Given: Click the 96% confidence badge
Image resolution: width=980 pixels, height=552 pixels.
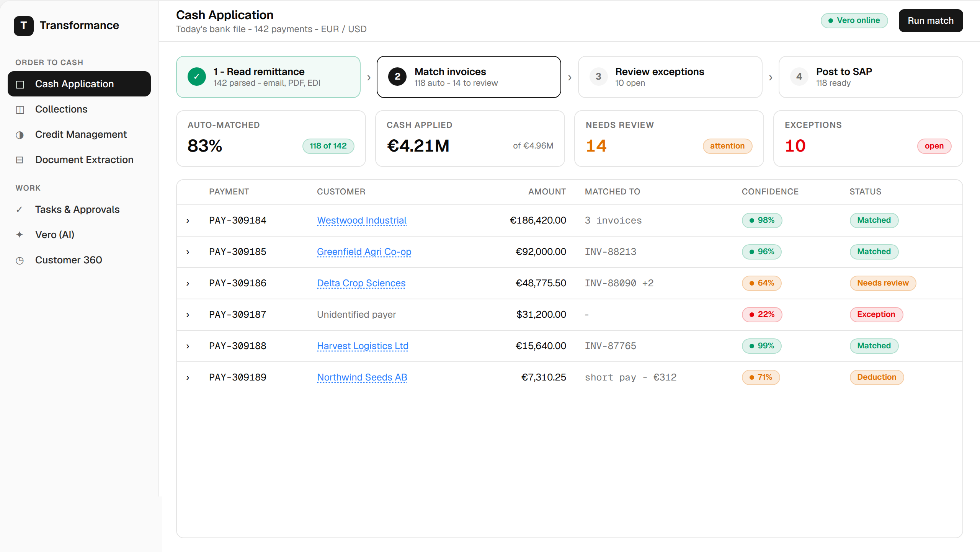Looking at the screenshot, I should click(762, 252).
